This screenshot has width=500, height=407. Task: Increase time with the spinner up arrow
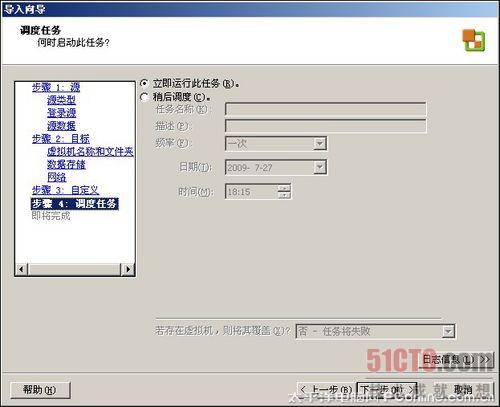(284, 188)
